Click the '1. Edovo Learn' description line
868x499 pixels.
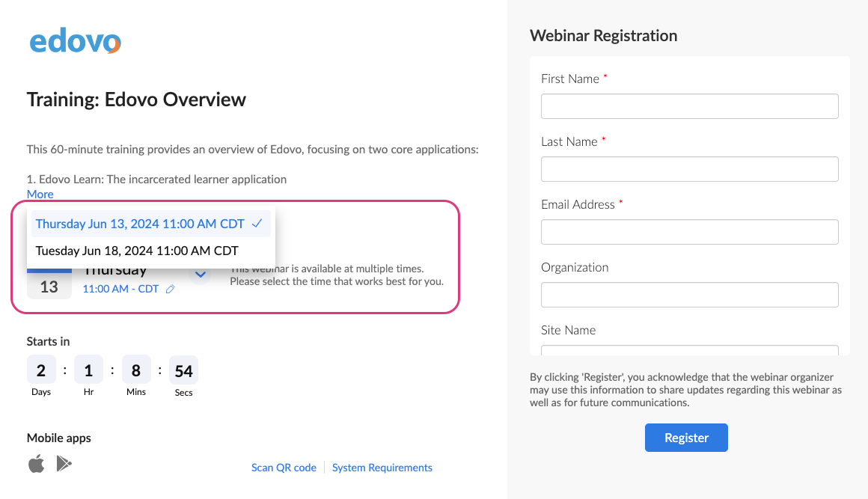(x=156, y=180)
